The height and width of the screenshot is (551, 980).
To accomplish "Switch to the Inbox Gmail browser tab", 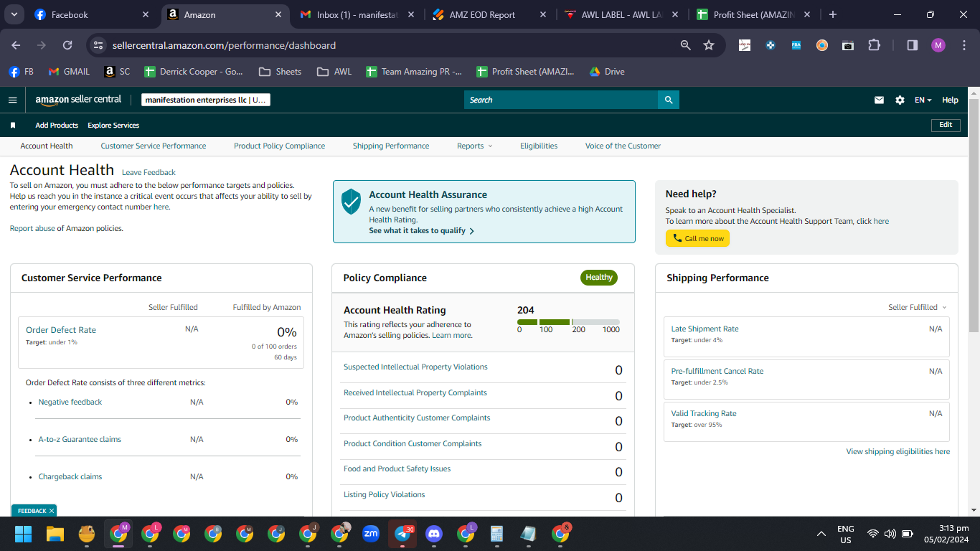I will click(356, 14).
